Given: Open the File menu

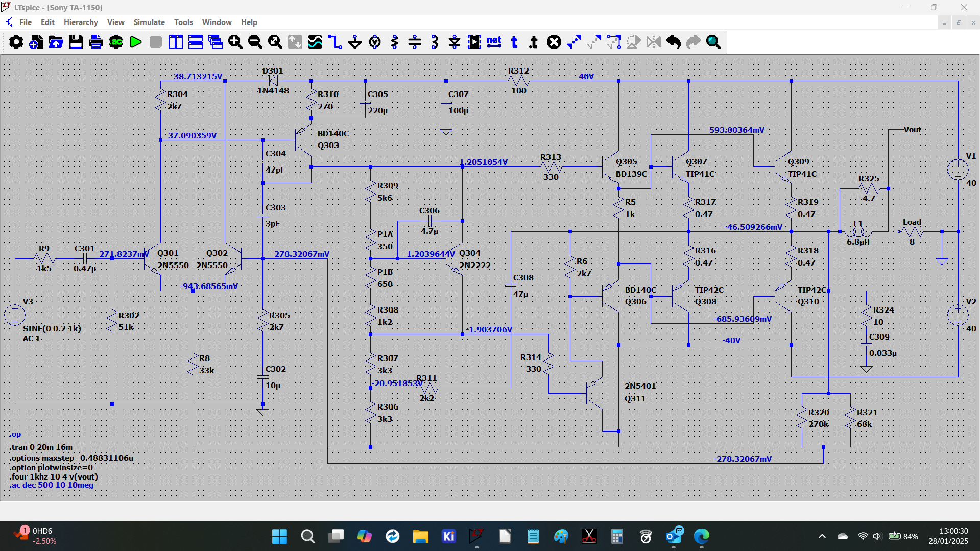Looking at the screenshot, I should pos(26,22).
